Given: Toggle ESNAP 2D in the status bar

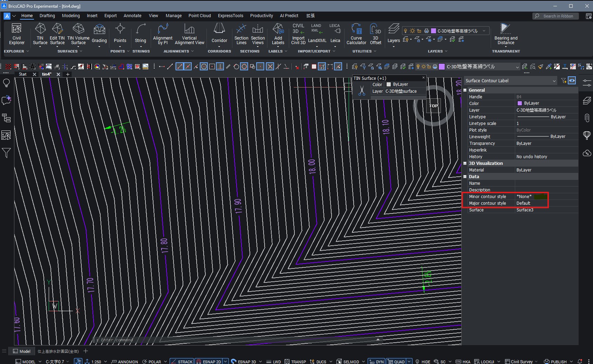Looking at the screenshot, I should pyautogui.click(x=208, y=362).
